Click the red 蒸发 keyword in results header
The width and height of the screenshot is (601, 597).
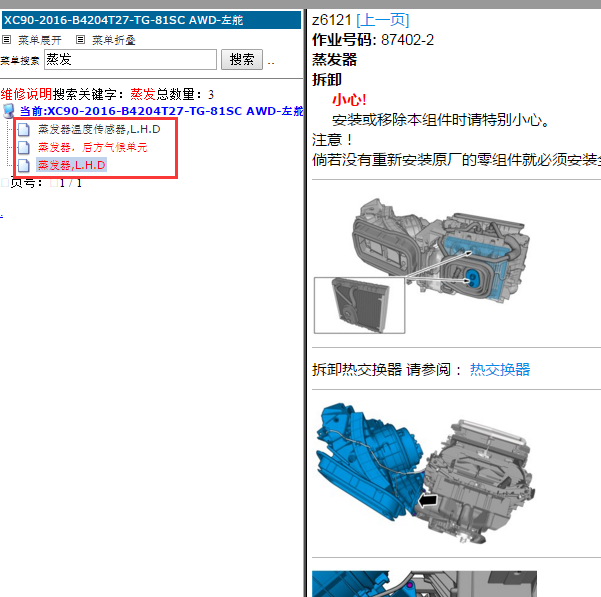[x=143, y=94]
